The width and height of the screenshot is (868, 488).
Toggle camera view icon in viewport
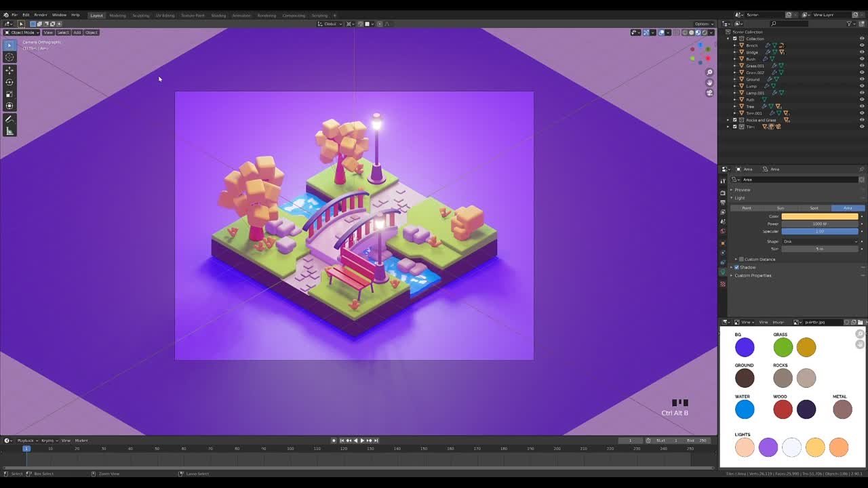coord(709,93)
